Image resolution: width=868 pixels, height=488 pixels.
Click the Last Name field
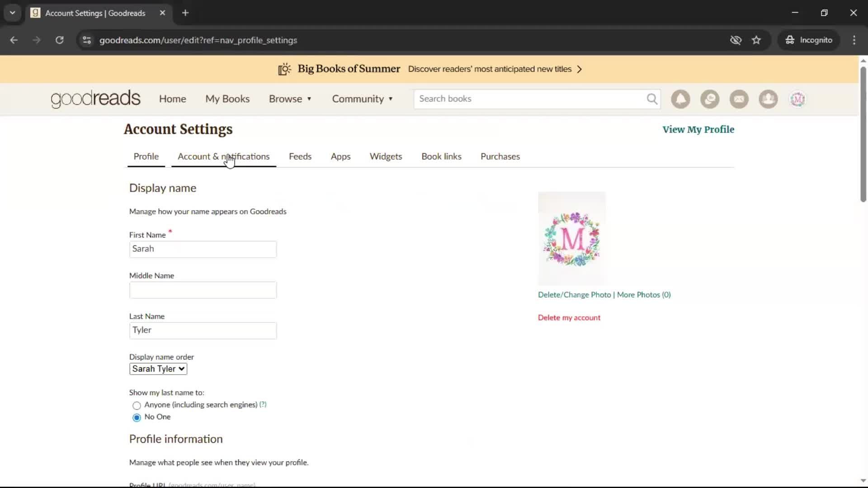(x=203, y=331)
